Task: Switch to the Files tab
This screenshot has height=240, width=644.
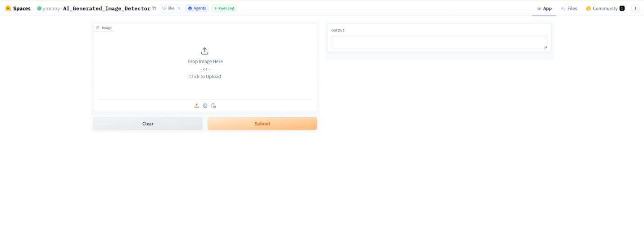Action: coord(569,8)
